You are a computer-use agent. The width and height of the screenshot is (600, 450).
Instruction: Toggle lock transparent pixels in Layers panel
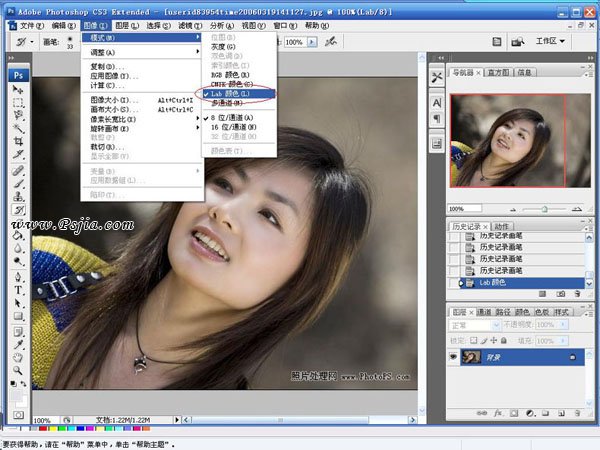474,340
